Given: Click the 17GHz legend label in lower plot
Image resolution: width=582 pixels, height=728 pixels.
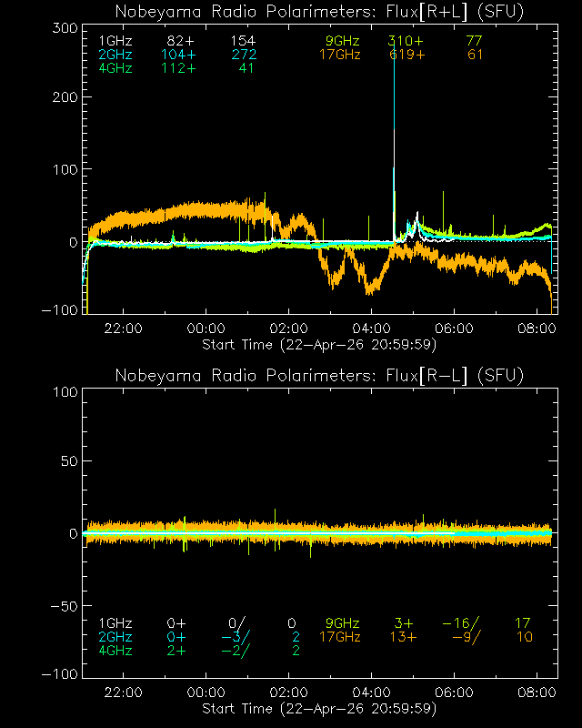Looking at the screenshot, I should click(339, 637).
